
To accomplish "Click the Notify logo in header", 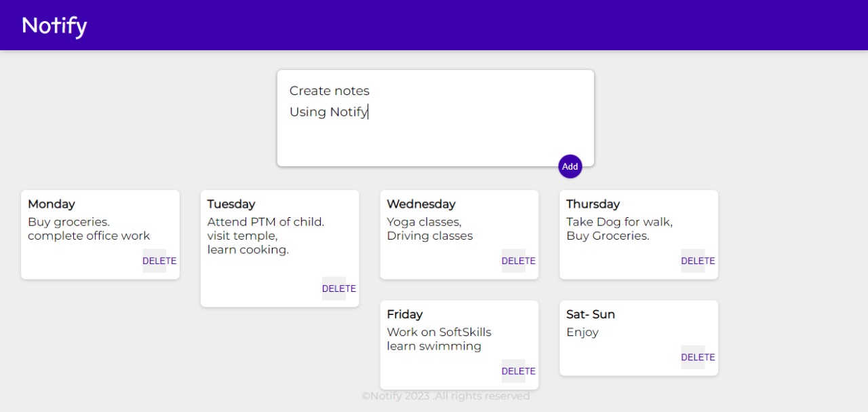I will (x=54, y=26).
